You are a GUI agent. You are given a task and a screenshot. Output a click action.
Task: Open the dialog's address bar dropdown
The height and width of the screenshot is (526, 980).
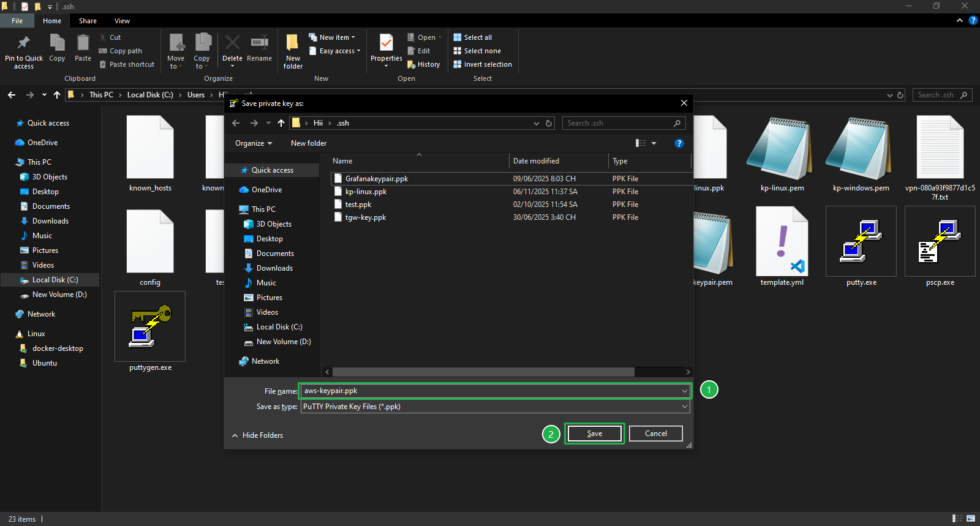pyautogui.click(x=537, y=123)
